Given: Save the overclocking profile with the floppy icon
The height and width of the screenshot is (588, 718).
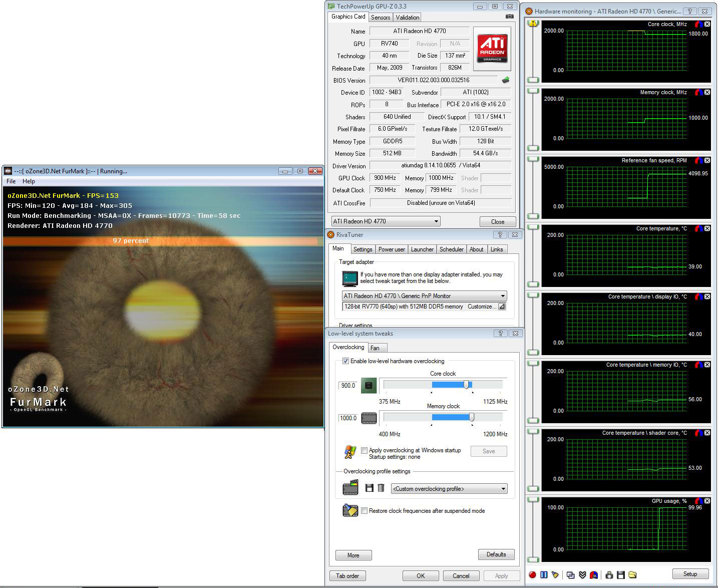Looking at the screenshot, I should 370,488.
